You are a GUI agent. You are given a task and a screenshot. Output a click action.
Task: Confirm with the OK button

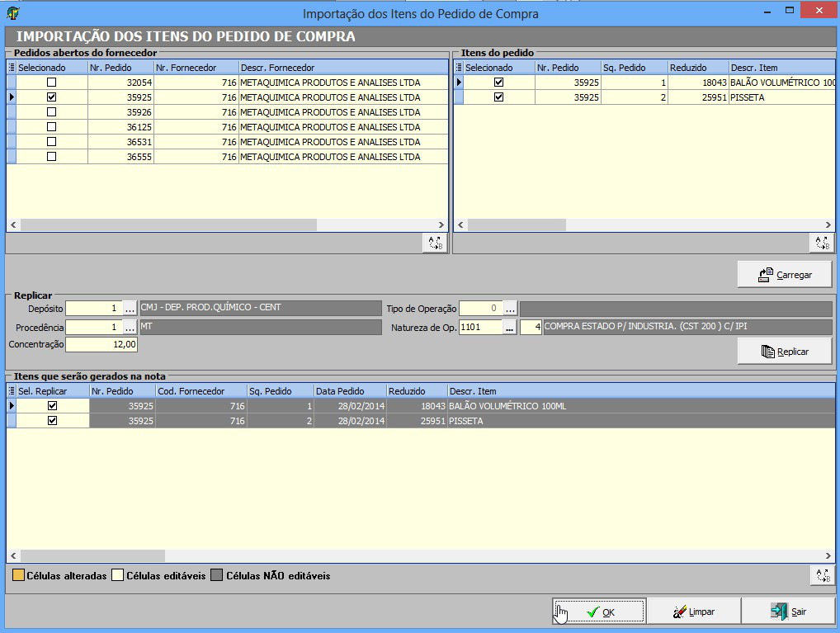599,612
